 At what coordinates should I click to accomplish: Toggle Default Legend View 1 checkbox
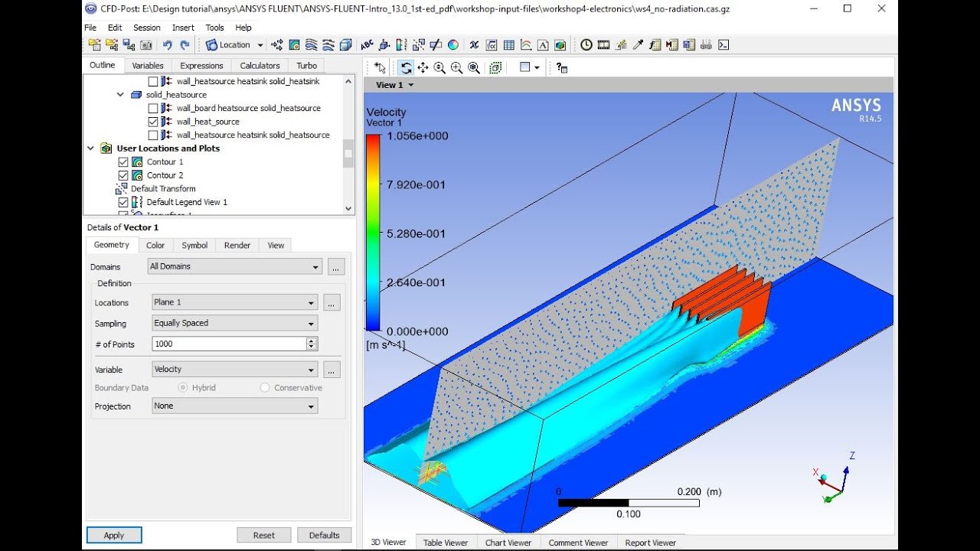click(123, 202)
